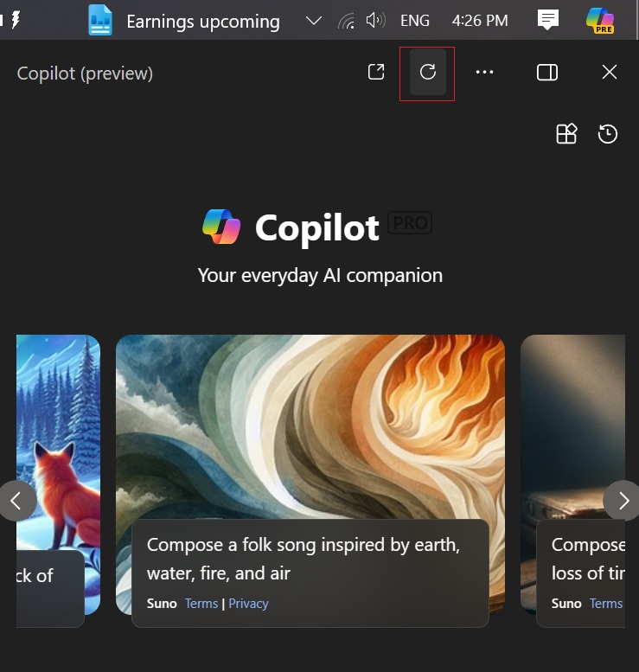Viewport: 639px width, 672px height.
Task: Open the Wi-Fi network icon in tray
Action: pyautogui.click(x=346, y=21)
